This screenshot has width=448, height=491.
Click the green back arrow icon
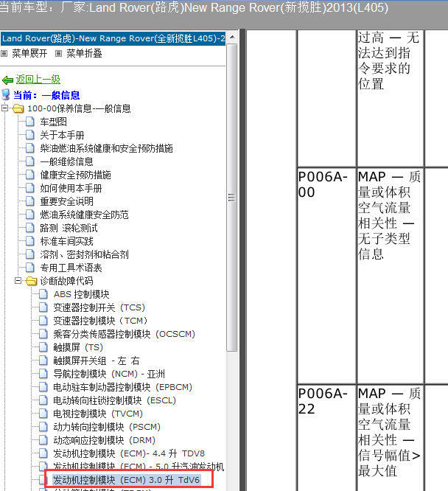(7, 80)
